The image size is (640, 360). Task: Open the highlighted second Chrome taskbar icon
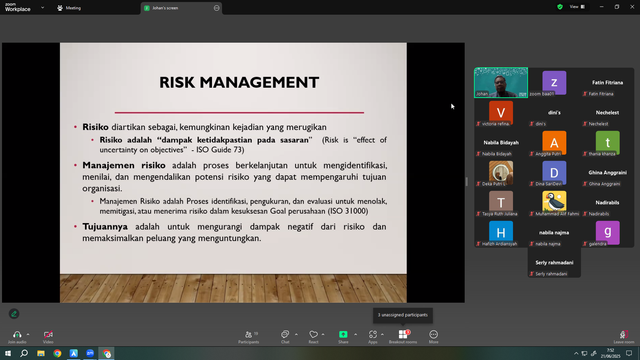(107, 353)
